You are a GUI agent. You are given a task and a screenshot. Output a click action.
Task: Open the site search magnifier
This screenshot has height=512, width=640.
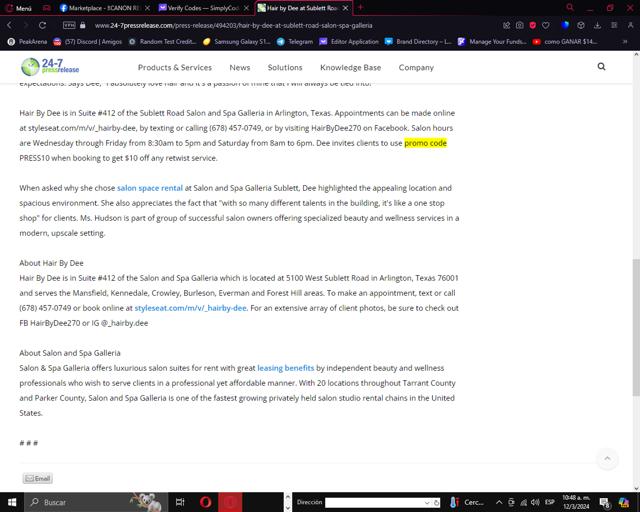pos(601,67)
